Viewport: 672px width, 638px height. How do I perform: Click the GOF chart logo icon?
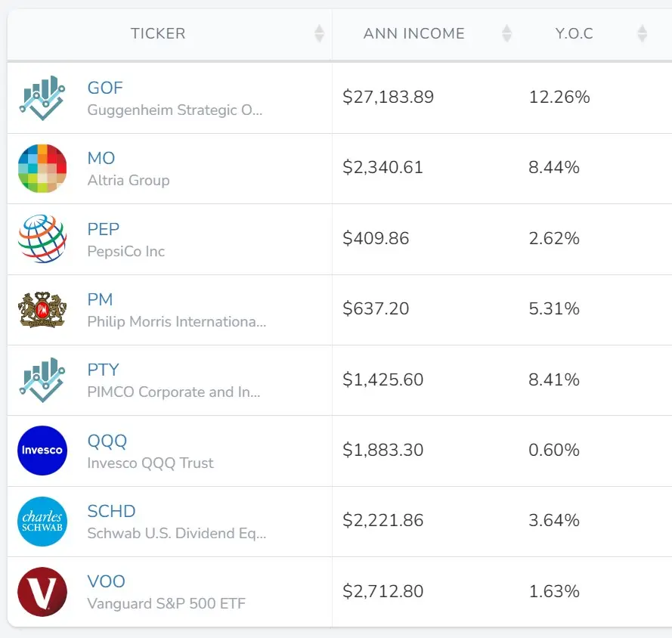pos(42,98)
